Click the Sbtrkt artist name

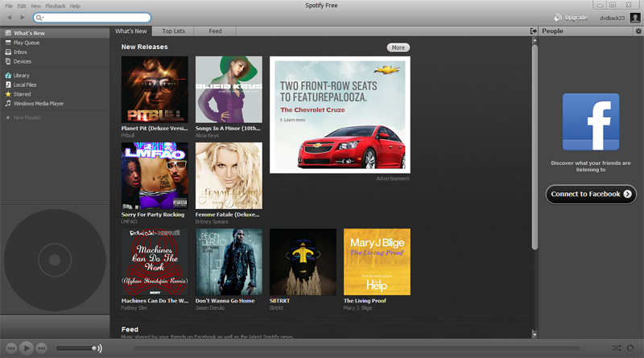tap(276, 308)
